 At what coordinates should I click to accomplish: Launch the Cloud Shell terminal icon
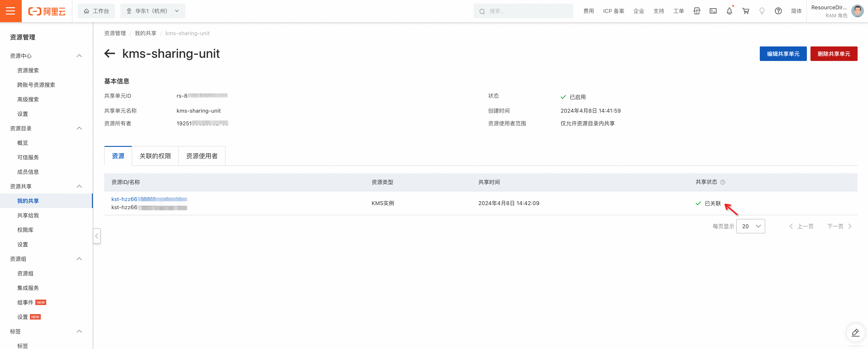coord(713,11)
